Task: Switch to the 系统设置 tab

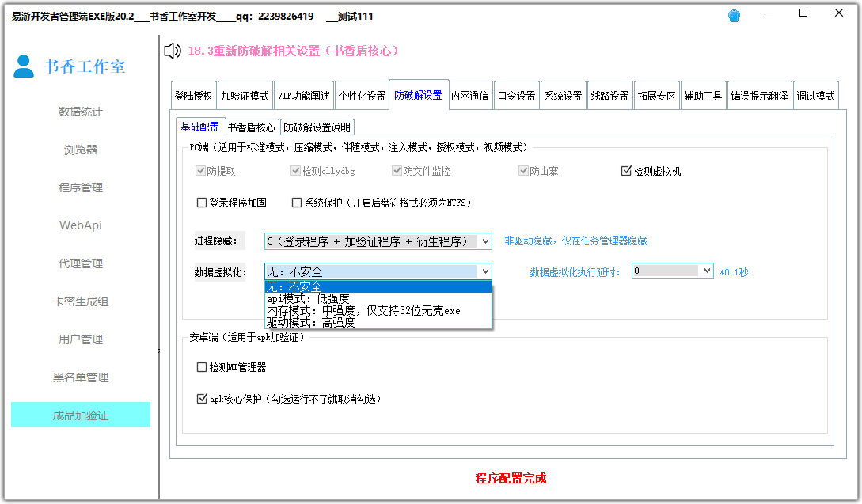Action: [x=563, y=94]
